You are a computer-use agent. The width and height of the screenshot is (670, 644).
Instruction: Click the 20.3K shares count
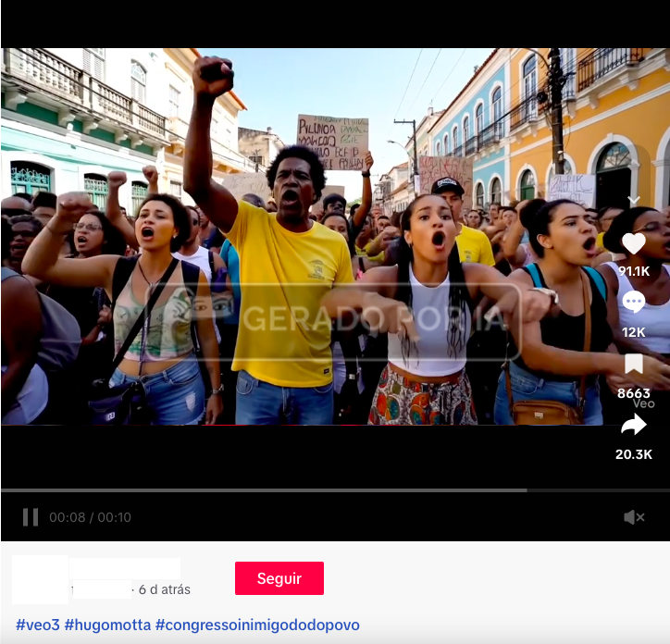pos(633,454)
